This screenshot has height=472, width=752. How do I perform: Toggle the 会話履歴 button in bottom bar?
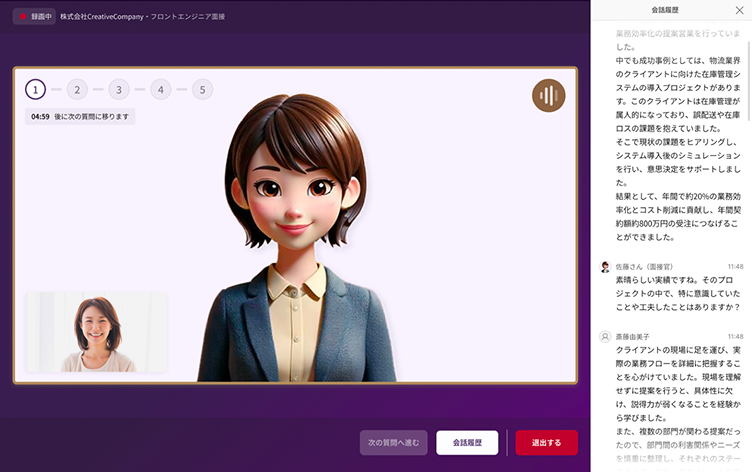click(467, 442)
